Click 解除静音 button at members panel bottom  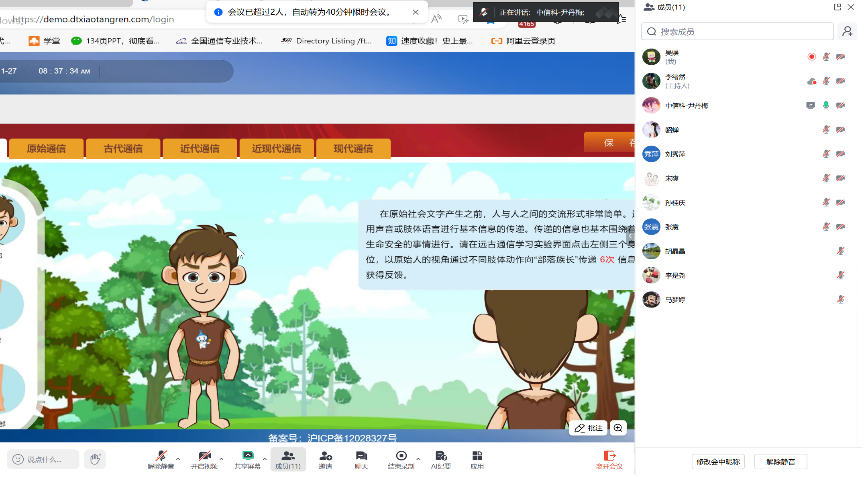tap(780, 462)
